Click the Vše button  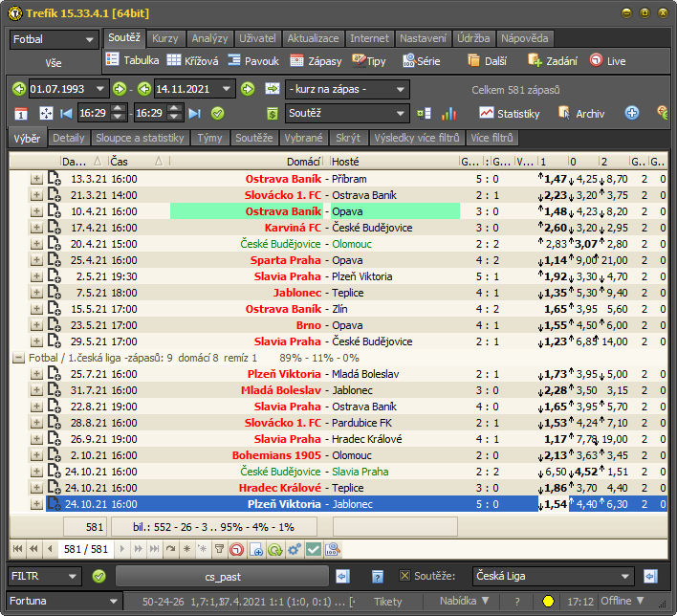[x=54, y=63]
